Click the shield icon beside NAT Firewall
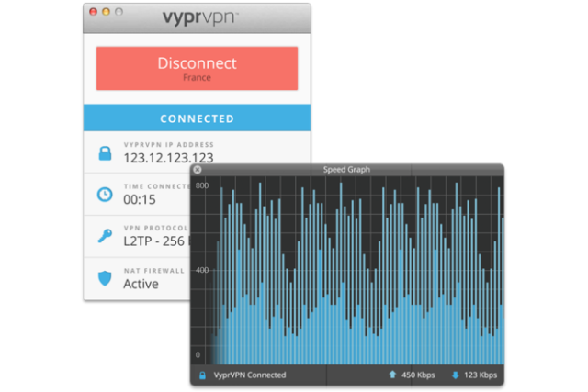 (x=105, y=278)
